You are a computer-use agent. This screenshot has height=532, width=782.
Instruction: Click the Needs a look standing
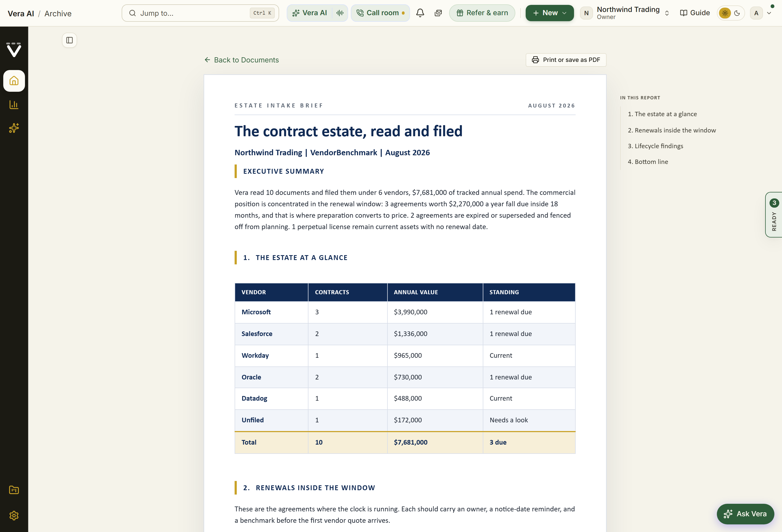[508, 420]
